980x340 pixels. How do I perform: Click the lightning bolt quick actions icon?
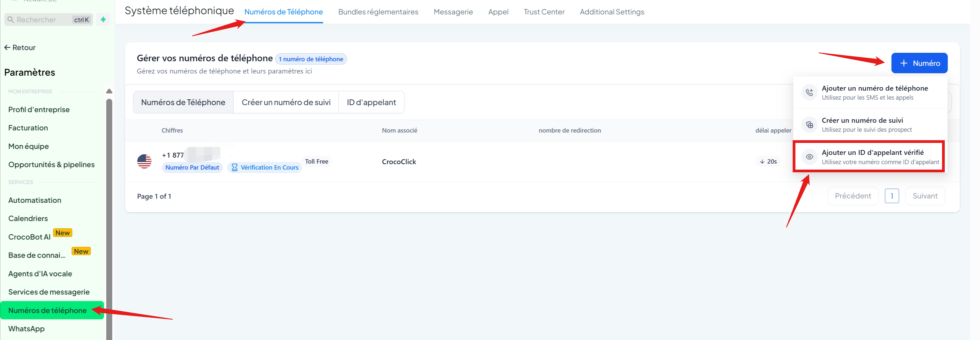coord(103,19)
